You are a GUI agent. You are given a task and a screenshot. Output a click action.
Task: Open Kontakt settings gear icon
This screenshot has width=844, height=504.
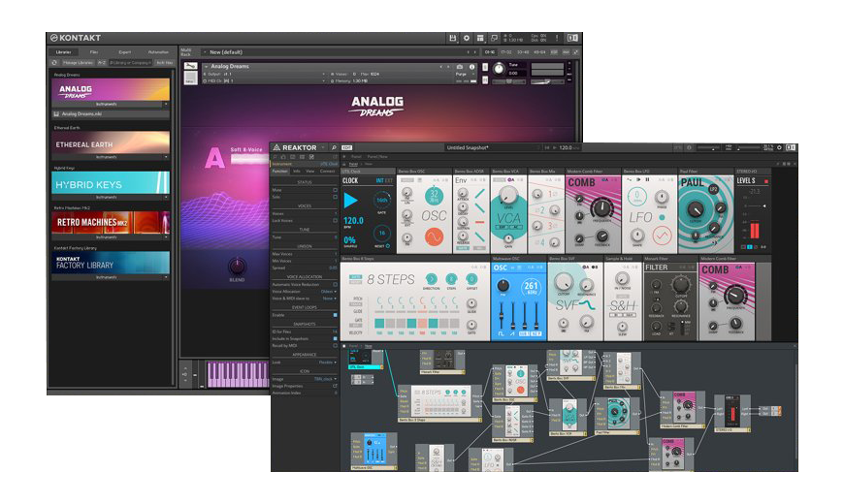[x=467, y=38]
